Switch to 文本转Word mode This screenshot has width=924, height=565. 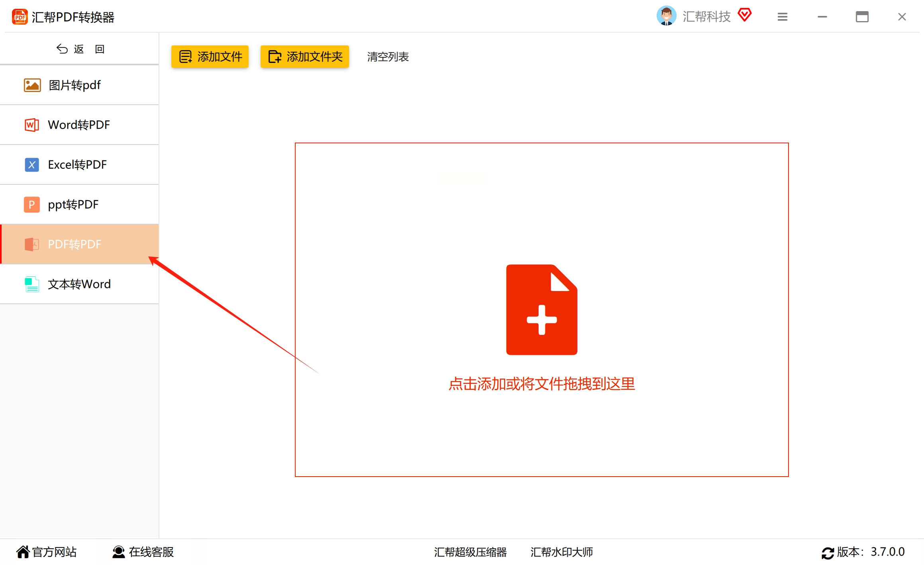point(79,284)
